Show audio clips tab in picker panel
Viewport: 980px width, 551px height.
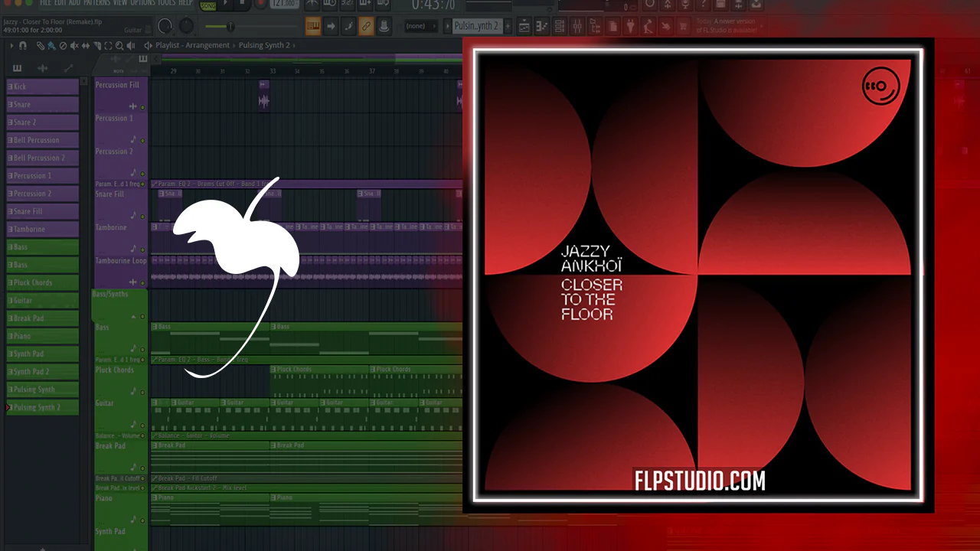43,69
